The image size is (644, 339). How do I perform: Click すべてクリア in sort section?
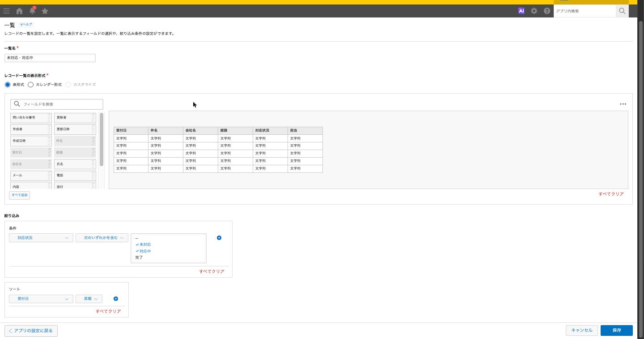coord(108,311)
